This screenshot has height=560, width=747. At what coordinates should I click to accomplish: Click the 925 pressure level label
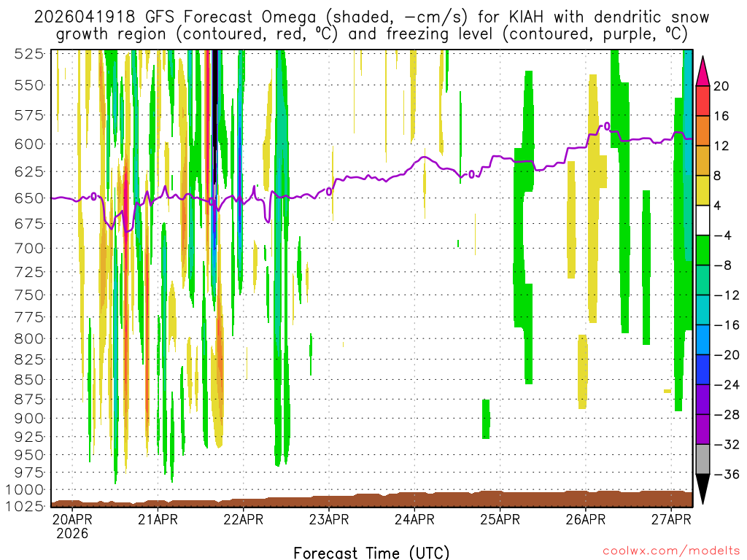tap(29, 437)
